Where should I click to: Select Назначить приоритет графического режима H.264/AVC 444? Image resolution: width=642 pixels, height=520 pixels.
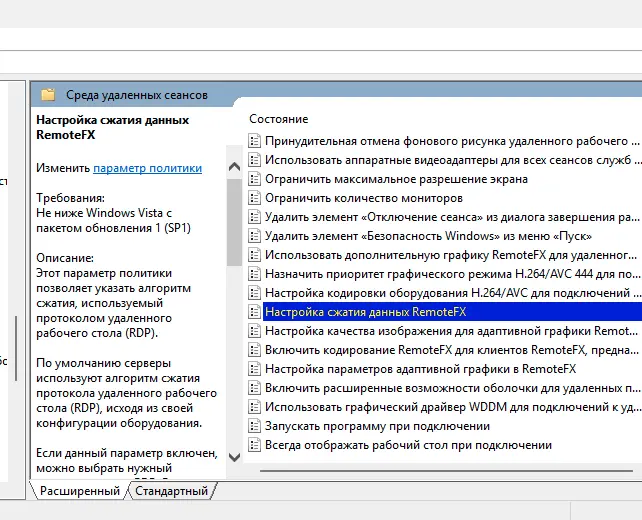click(452, 274)
